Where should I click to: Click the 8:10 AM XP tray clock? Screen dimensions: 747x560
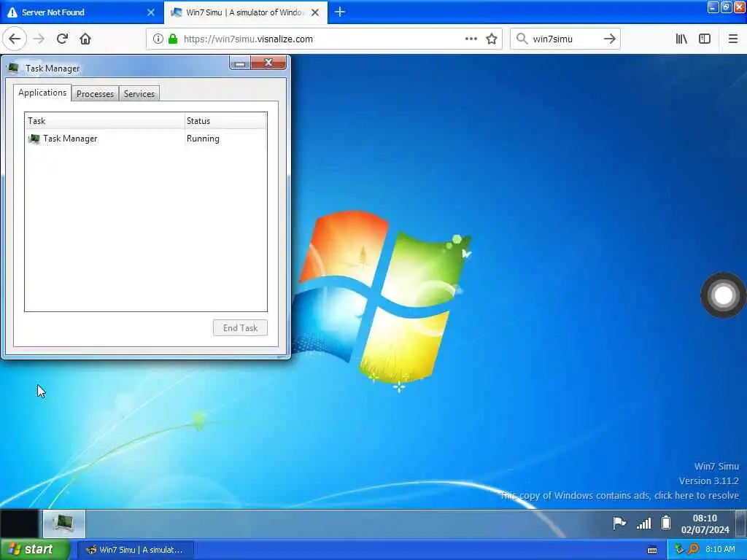(720, 550)
